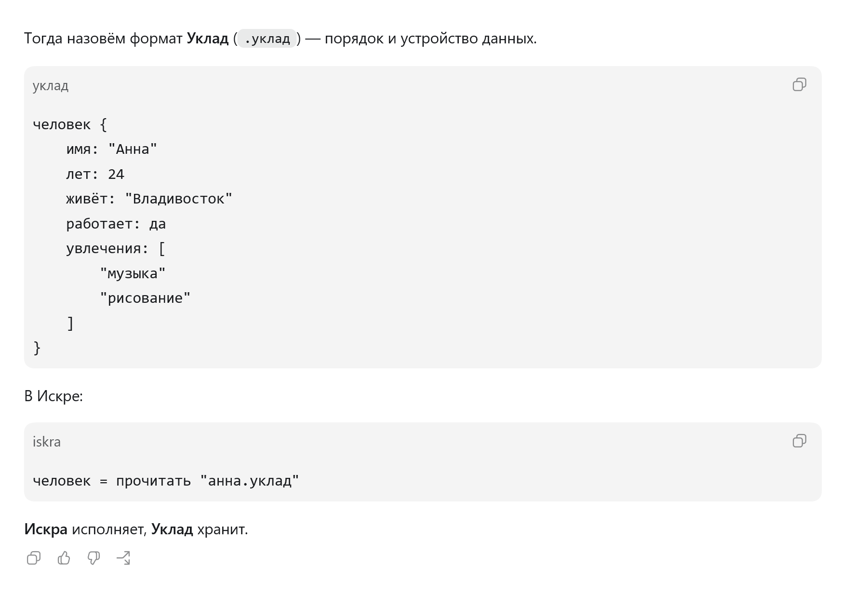Copy the уклад code block

(x=799, y=84)
